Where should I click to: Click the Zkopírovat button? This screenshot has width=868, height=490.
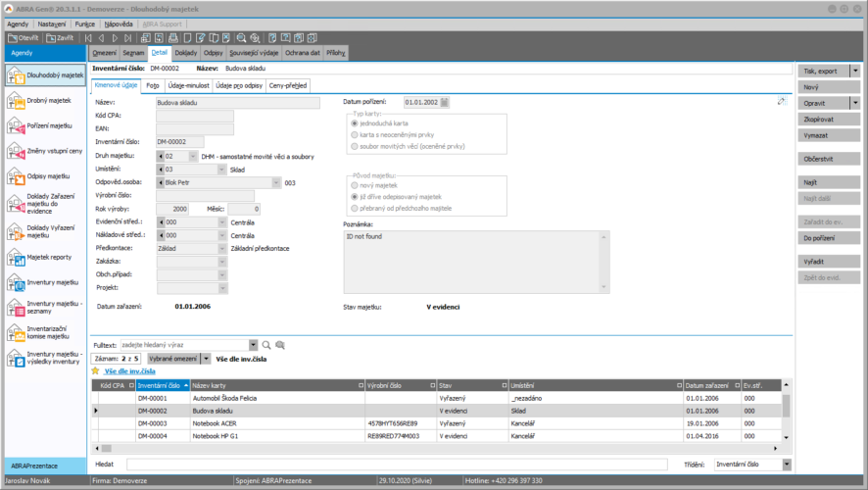tap(817, 118)
